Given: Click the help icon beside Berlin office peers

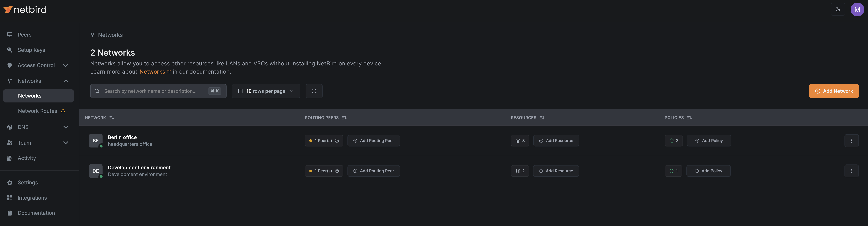Looking at the screenshot, I should tap(337, 141).
